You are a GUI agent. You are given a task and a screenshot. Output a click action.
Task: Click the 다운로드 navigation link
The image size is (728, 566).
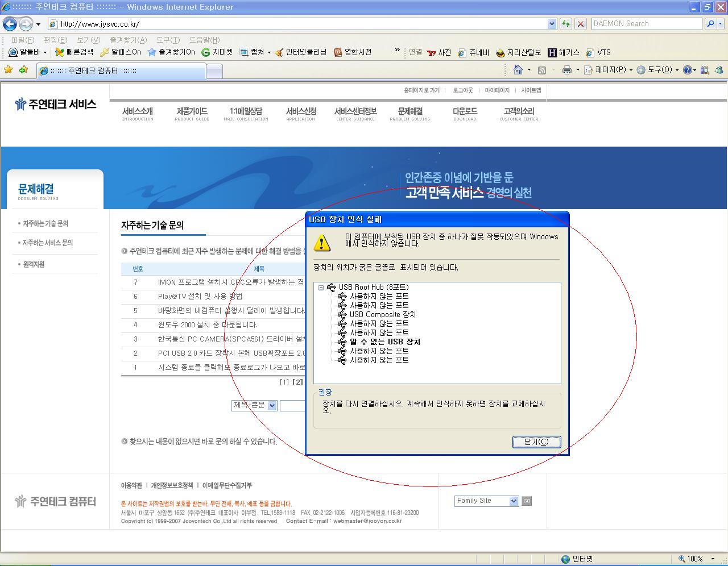(x=465, y=114)
